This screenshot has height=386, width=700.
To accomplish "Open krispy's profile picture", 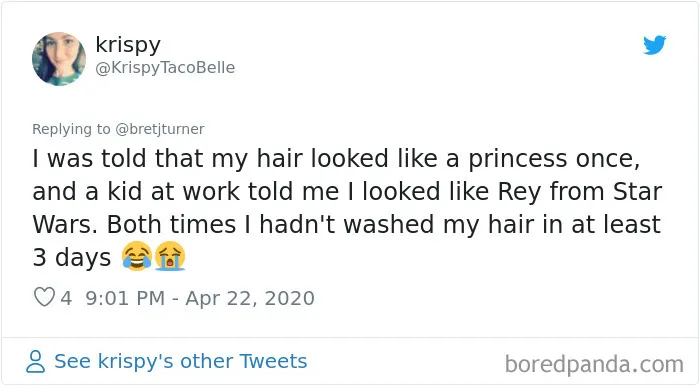I will pyautogui.click(x=59, y=58).
